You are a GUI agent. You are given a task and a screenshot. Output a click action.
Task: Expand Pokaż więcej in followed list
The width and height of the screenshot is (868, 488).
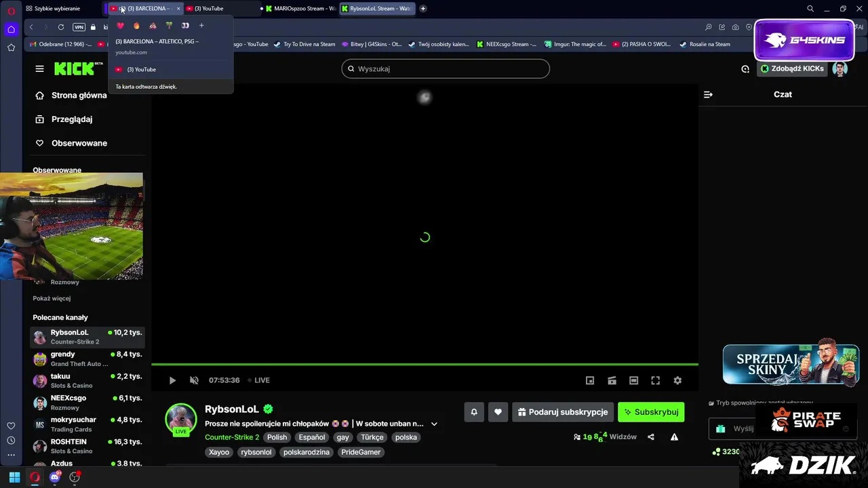click(x=52, y=298)
